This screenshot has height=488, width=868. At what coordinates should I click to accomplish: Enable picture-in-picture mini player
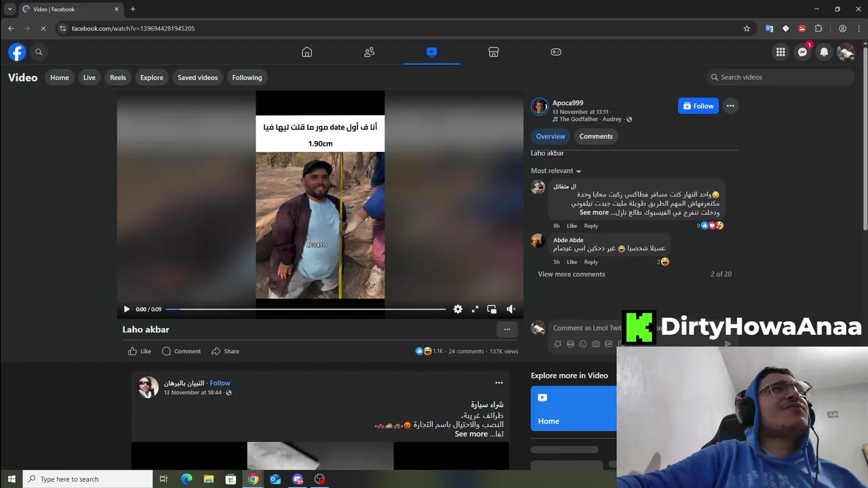pyautogui.click(x=492, y=309)
